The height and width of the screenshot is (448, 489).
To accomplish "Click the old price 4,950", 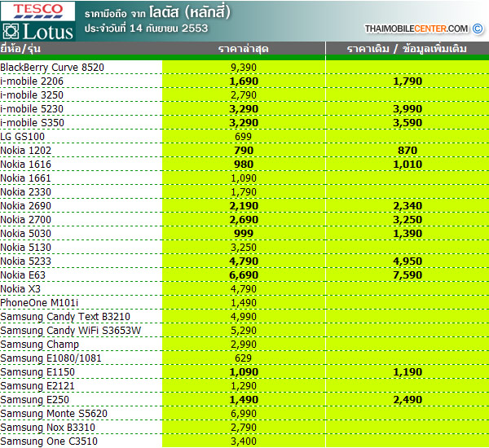I will [407, 261].
